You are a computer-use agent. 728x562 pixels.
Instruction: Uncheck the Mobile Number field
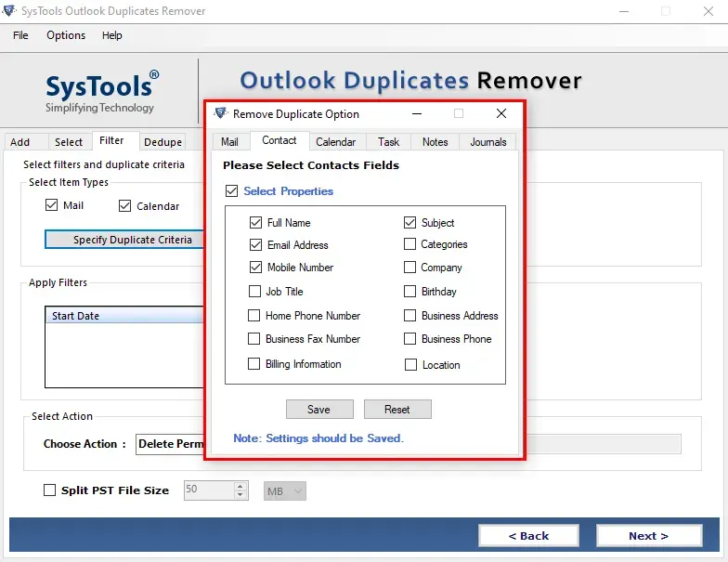coord(255,268)
